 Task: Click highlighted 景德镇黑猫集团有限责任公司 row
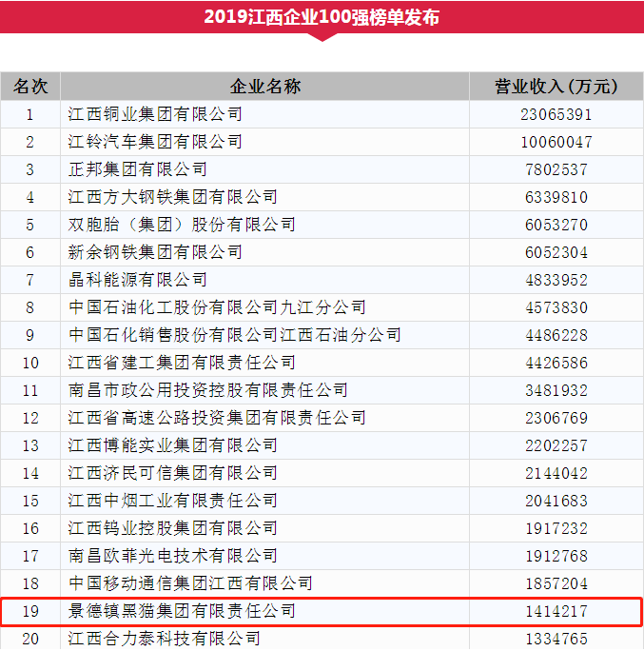[182, 611]
